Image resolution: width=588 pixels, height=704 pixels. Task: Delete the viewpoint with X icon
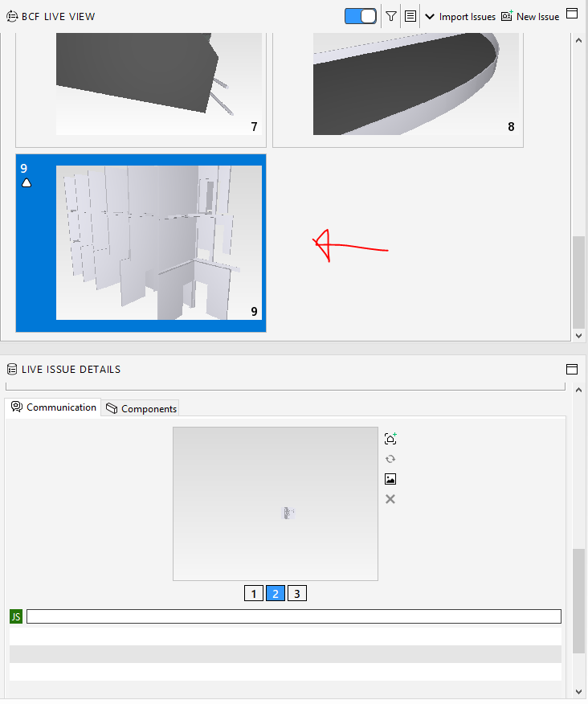390,499
